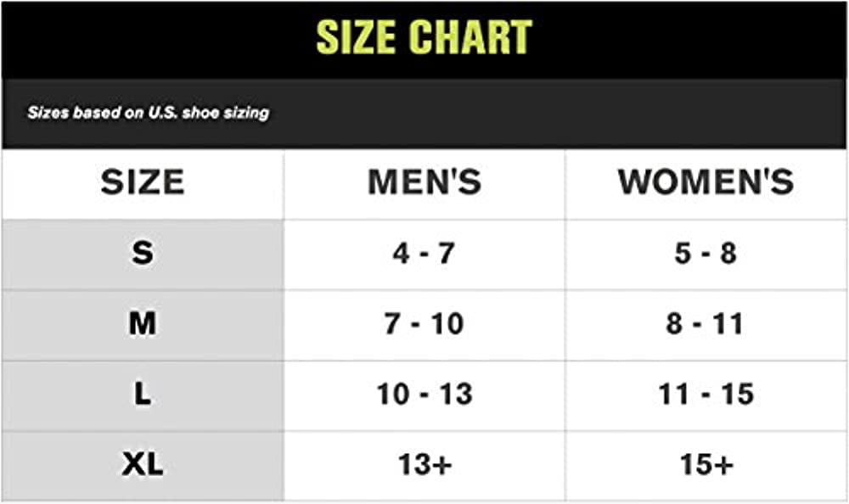
Task: Choose the women's 15+ cell
Action: [x=706, y=464]
